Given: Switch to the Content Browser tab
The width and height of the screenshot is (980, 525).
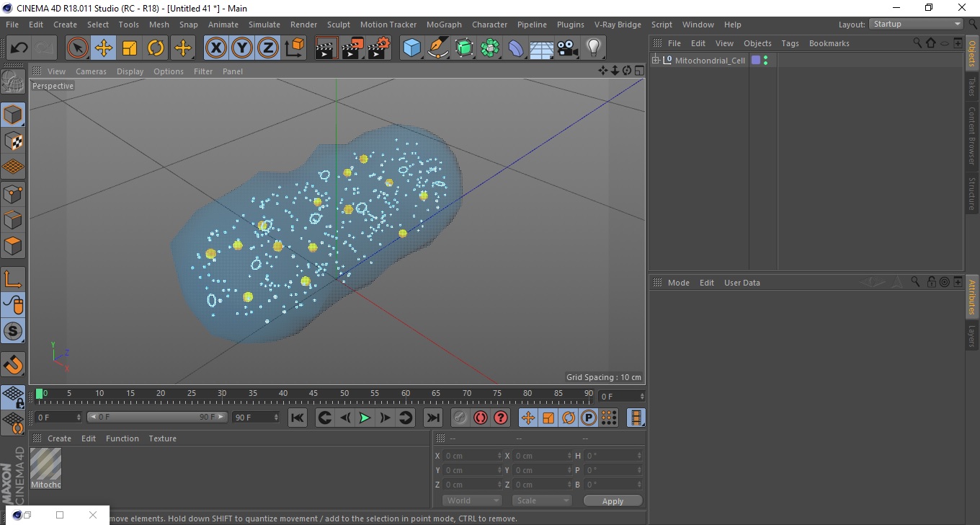Looking at the screenshot, I should [x=972, y=136].
